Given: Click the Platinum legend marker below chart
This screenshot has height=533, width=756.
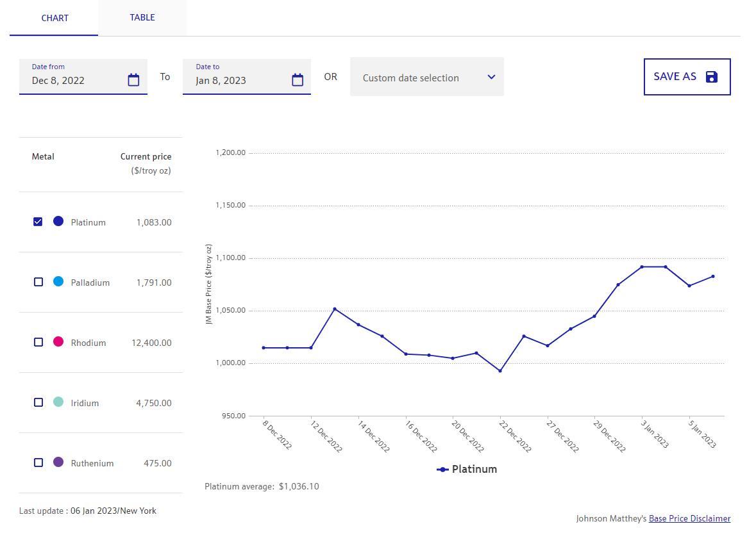Looking at the screenshot, I should 442,470.
